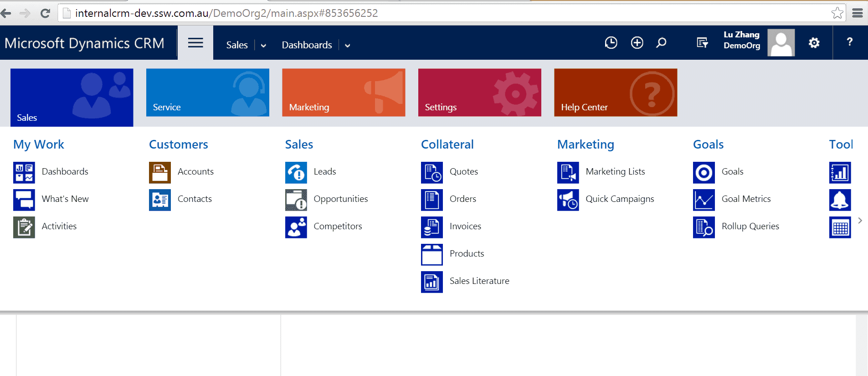Screen dimensions: 868x376
Task: Click the Quotes icon under Collateral
Action: coord(431,172)
